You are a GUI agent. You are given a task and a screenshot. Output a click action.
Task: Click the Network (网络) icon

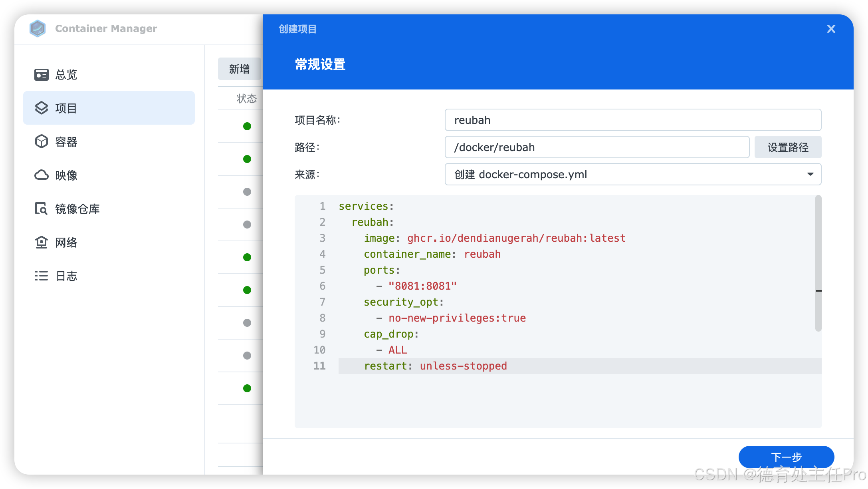coord(41,242)
